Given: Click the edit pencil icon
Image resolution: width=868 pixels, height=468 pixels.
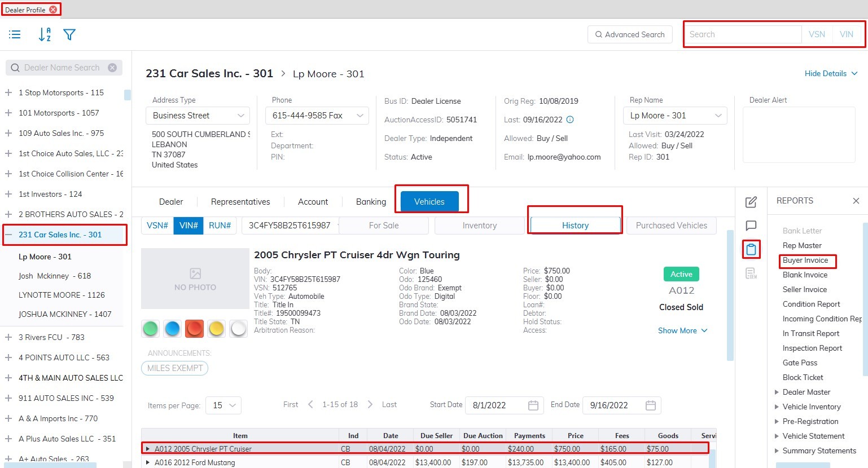Looking at the screenshot, I should (x=751, y=202).
